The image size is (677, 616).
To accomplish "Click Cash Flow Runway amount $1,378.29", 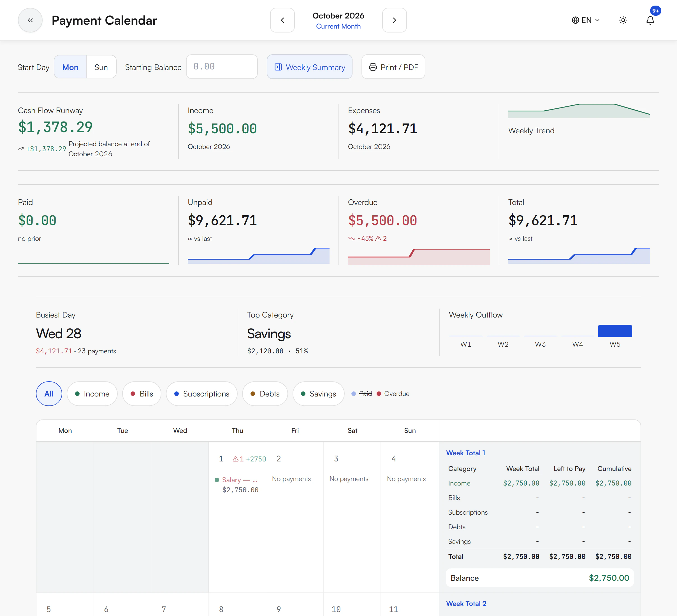I will click(55, 127).
